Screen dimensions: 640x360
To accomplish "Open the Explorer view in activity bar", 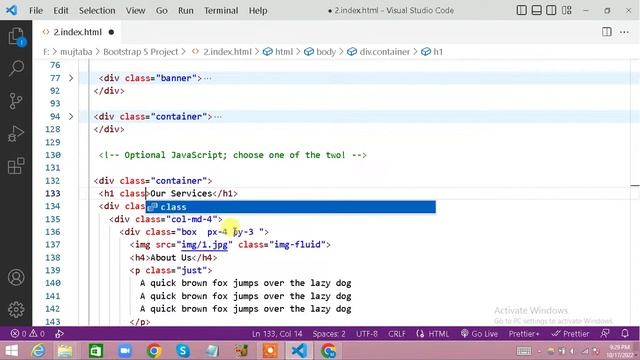I will coord(16,36).
